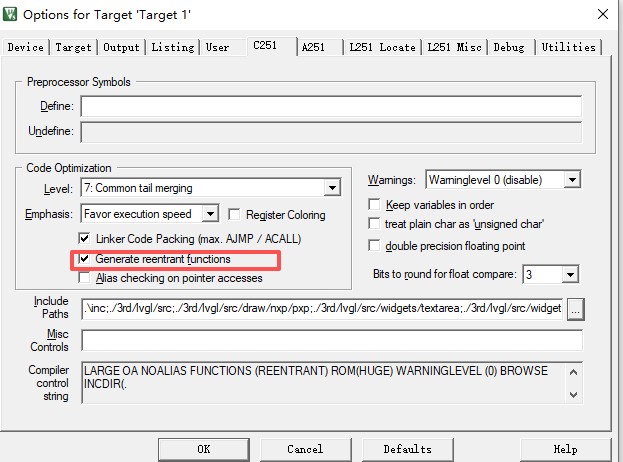
Task: Click the Define preprocessor symbols field
Action: click(x=331, y=107)
